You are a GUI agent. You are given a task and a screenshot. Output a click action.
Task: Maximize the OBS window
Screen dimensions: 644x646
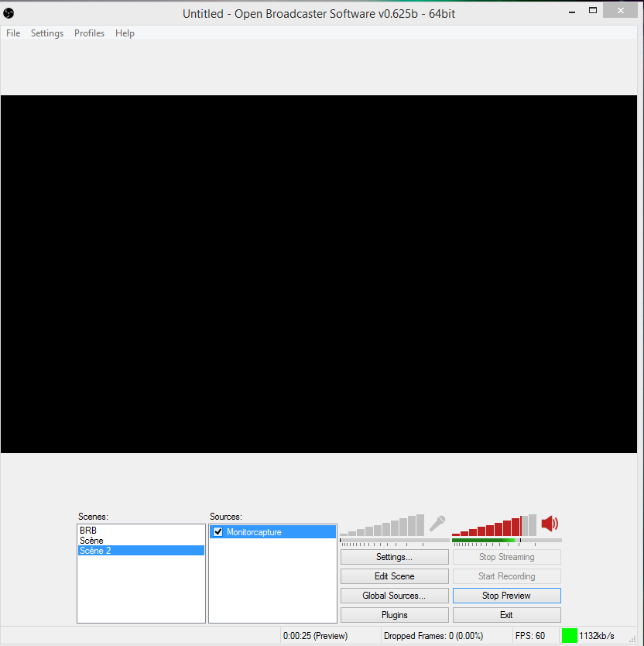tap(593, 11)
